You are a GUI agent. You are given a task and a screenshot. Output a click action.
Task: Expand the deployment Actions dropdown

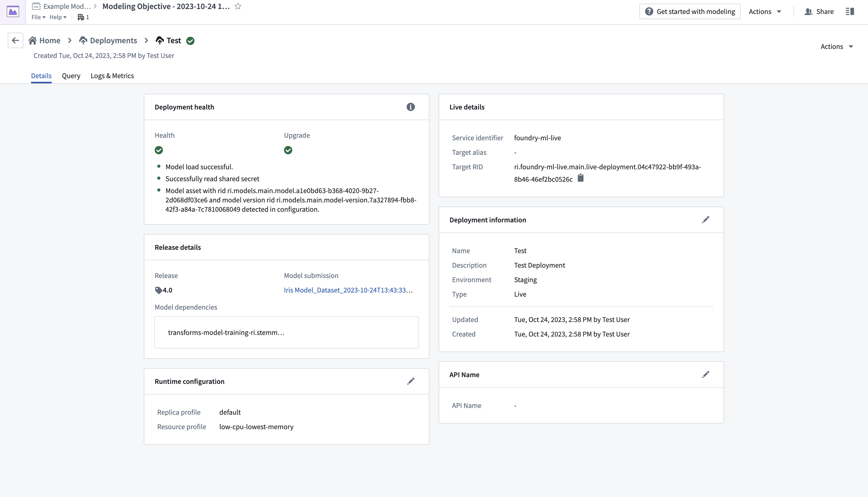coord(837,46)
